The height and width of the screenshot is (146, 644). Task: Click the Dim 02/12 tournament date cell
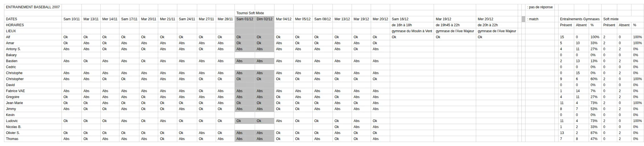click(x=265, y=19)
